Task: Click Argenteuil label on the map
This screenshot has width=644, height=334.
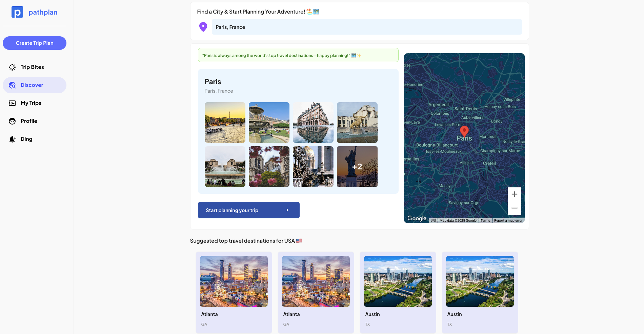Action: [439, 105]
